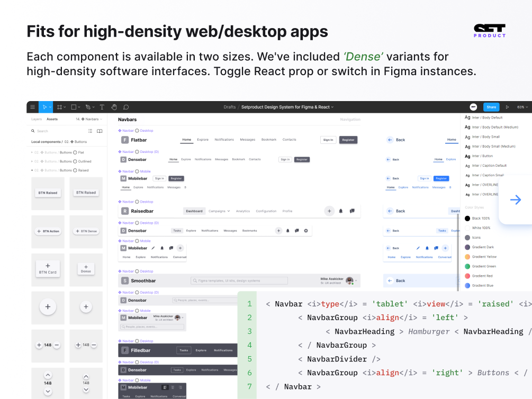This screenshot has height=399, width=532.
Task: Select Home tab in Flatbar
Action: [187, 140]
